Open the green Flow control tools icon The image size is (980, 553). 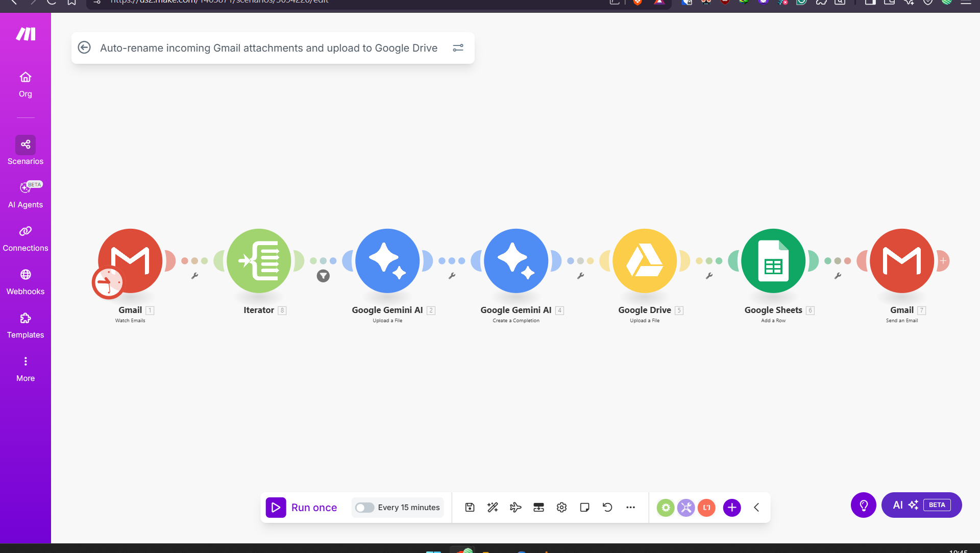[666, 508]
